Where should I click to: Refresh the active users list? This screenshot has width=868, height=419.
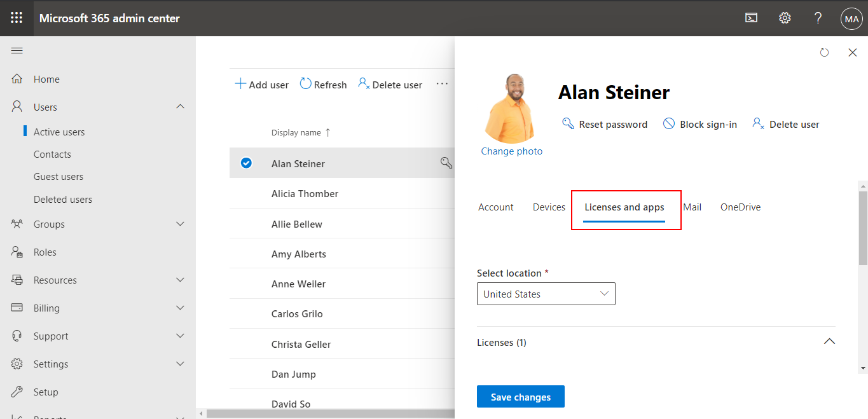(305, 83)
